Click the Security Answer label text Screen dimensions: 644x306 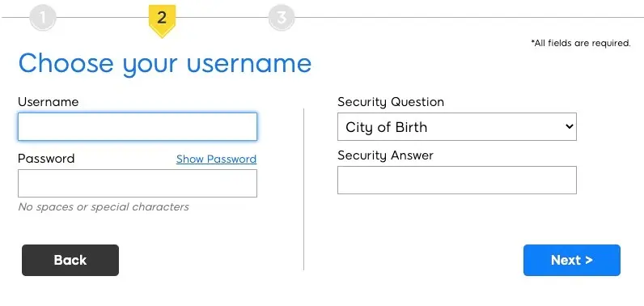pyautogui.click(x=385, y=155)
